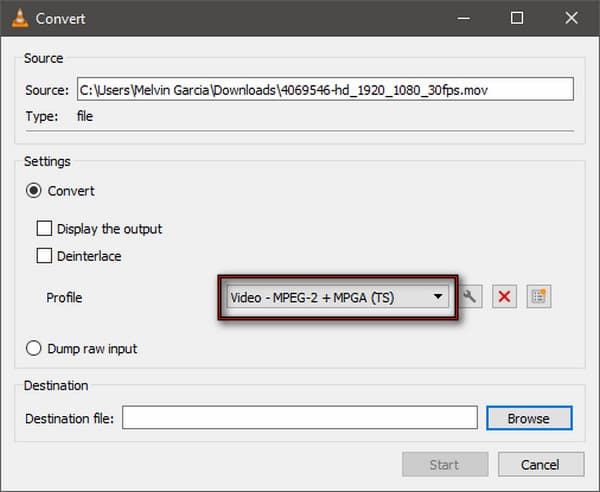This screenshot has height=492, width=600.
Task: Click the 'Source:' field label
Action: tap(47, 90)
